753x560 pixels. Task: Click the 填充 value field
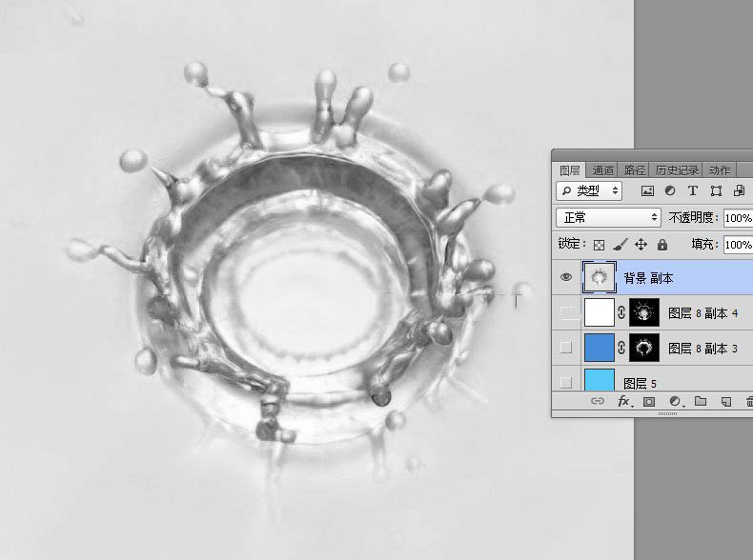738,245
